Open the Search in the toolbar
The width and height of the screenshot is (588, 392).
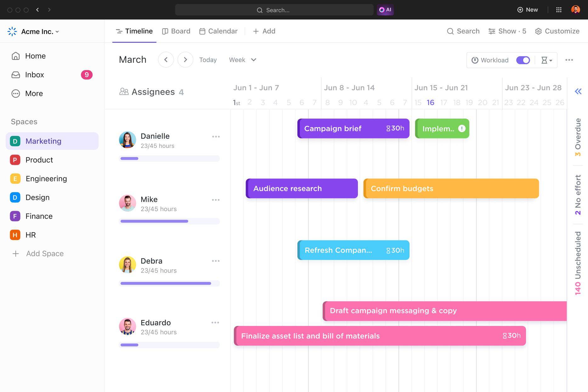click(x=463, y=31)
